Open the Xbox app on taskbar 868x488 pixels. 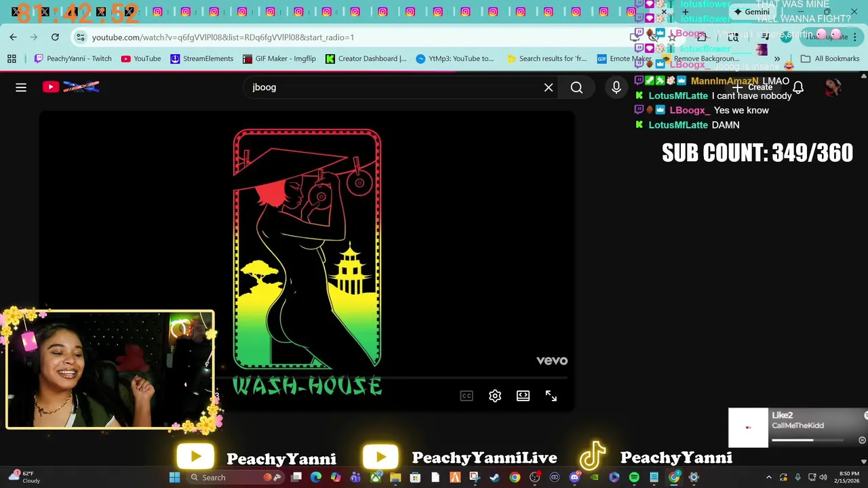tap(376, 478)
